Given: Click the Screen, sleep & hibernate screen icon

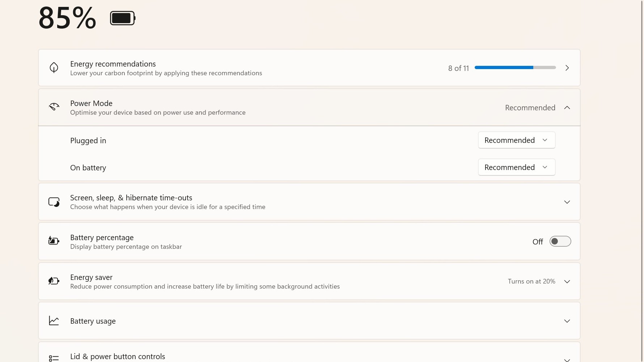Looking at the screenshot, I should (x=54, y=202).
